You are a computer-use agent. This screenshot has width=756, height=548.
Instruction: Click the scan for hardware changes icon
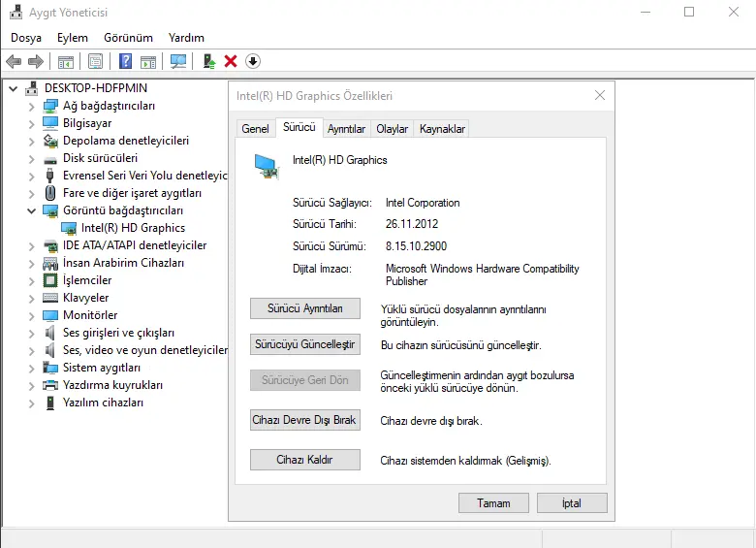pos(178,61)
